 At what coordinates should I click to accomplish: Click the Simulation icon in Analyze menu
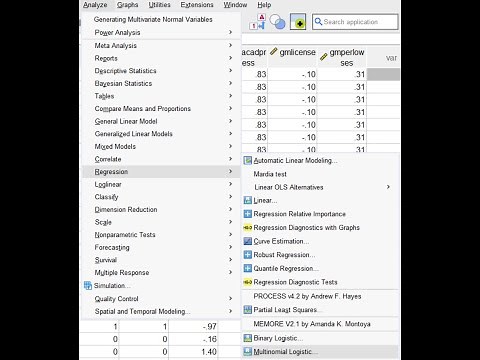(88, 286)
